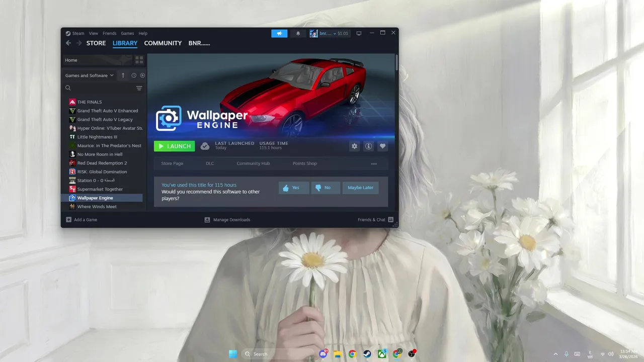
Task: Switch to the COMMUNITY tab
Action: click(x=163, y=43)
